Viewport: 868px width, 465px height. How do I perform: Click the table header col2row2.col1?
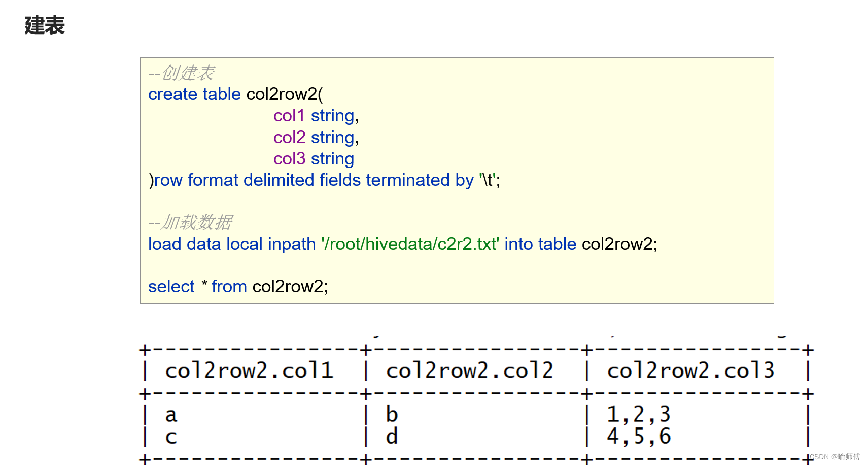coord(250,371)
